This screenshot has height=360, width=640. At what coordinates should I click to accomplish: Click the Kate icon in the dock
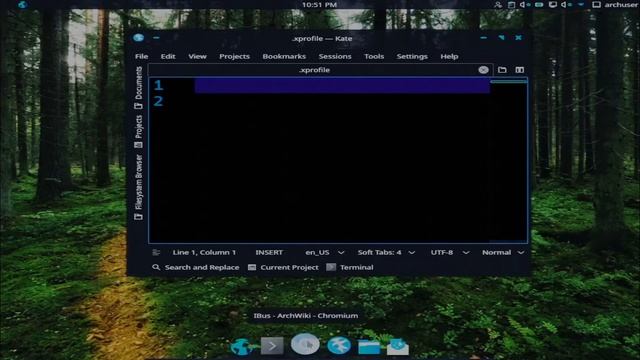point(339,345)
